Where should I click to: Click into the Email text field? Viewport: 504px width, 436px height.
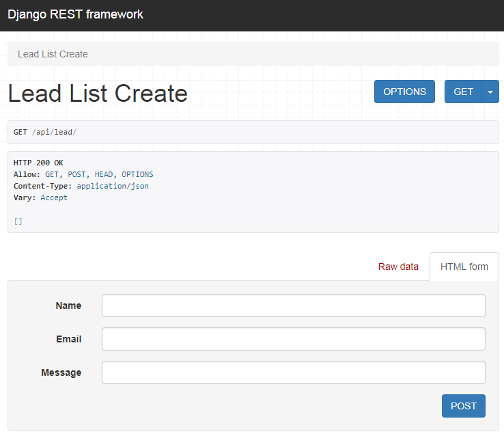[293, 339]
